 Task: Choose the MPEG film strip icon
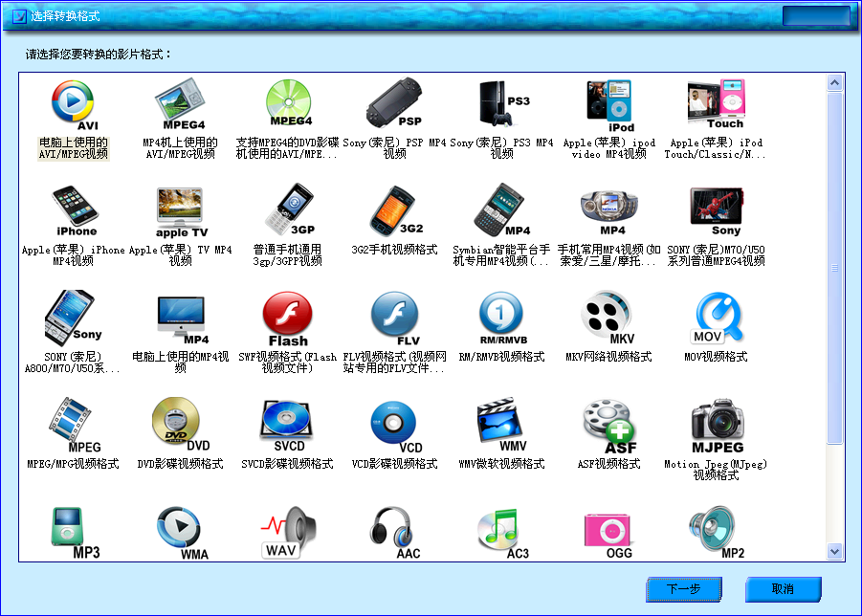pos(75,426)
